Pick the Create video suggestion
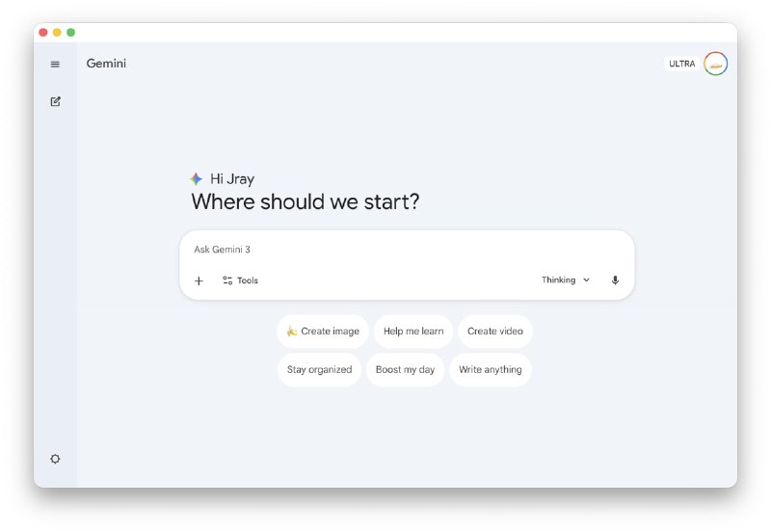 [495, 332]
